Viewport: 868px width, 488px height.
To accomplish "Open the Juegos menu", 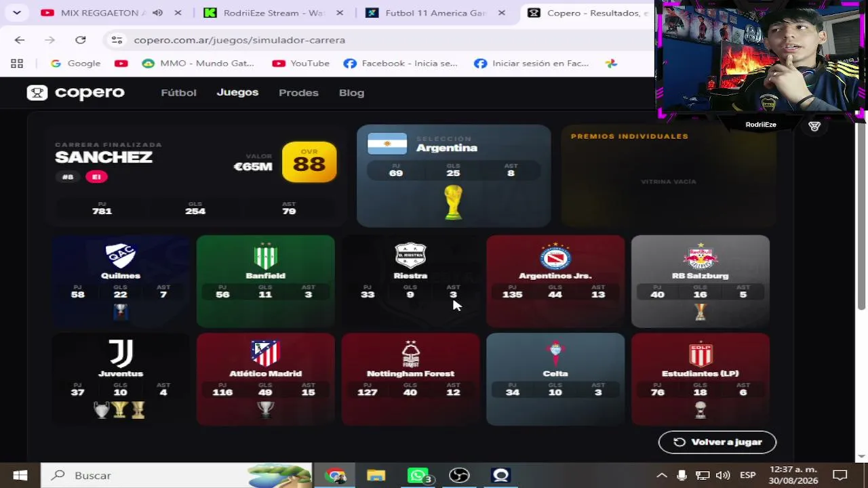I will [237, 92].
